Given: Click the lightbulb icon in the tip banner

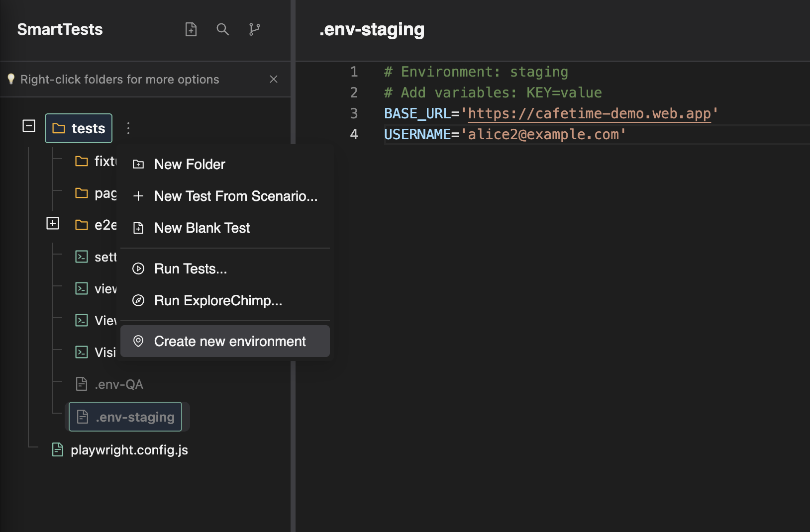Looking at the screenshot, I should [x=11, y=79].
